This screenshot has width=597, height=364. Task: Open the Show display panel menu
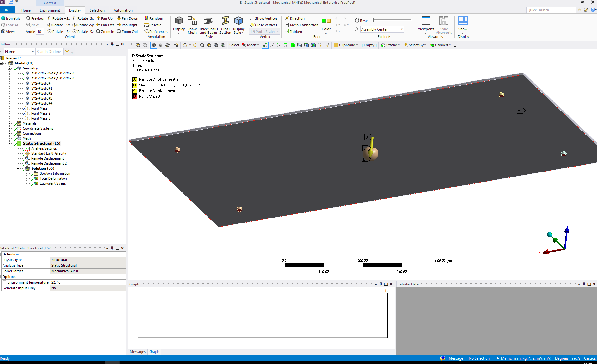[463, 25]
